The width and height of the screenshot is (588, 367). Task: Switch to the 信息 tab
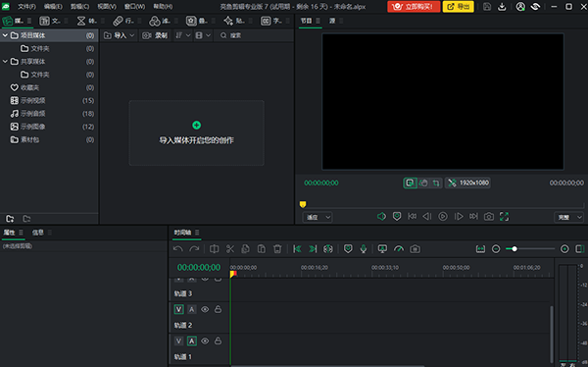[x=38, y=233]
